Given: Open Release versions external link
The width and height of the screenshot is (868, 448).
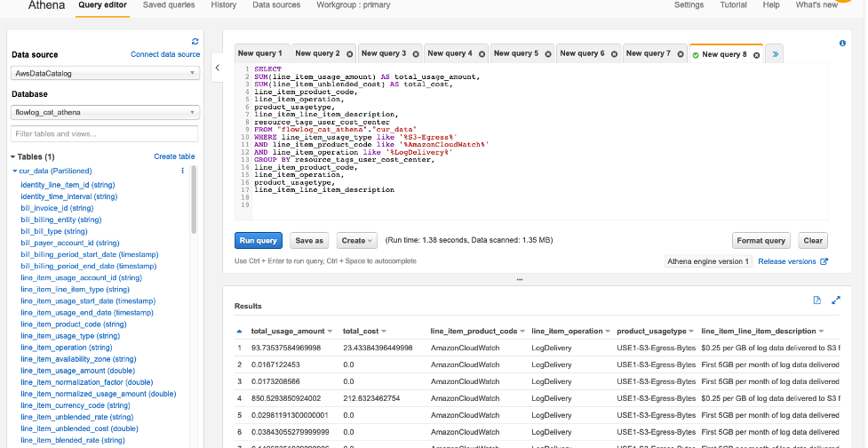Looking at the screenshot, I should [x=792, y=261].
